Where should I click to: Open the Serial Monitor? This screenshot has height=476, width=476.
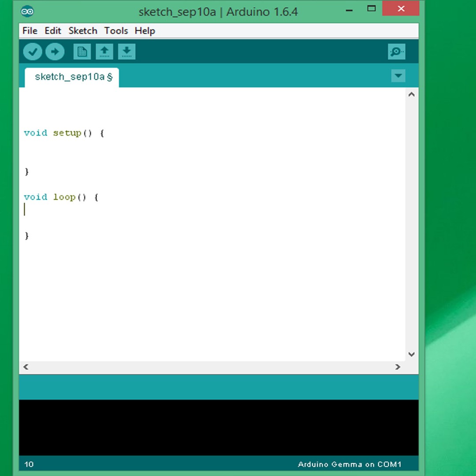[x=397, y=52]
